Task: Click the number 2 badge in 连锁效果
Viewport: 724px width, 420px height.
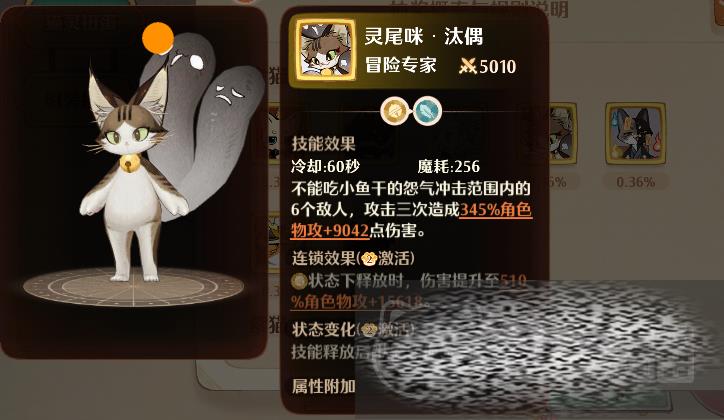Action: coord(369,259)
